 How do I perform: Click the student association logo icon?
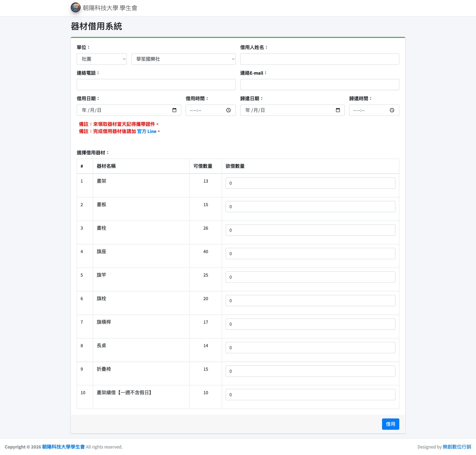(x=75, y=8)
